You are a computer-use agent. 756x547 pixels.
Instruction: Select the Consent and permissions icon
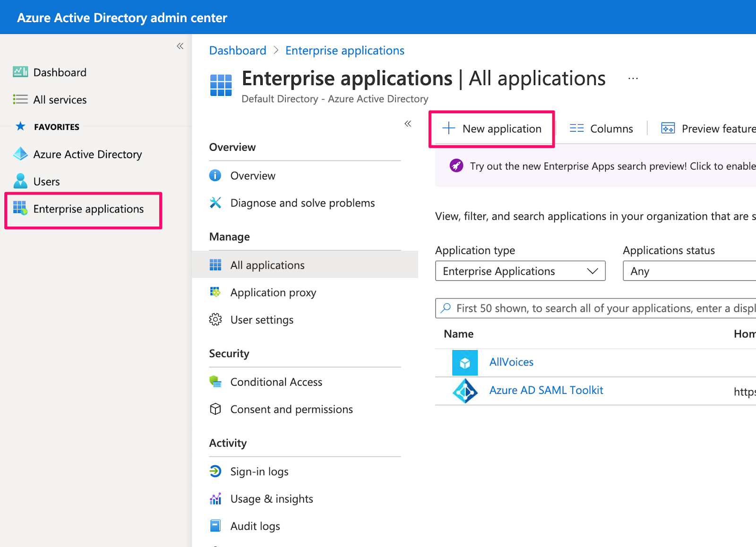tap(215, 409)
